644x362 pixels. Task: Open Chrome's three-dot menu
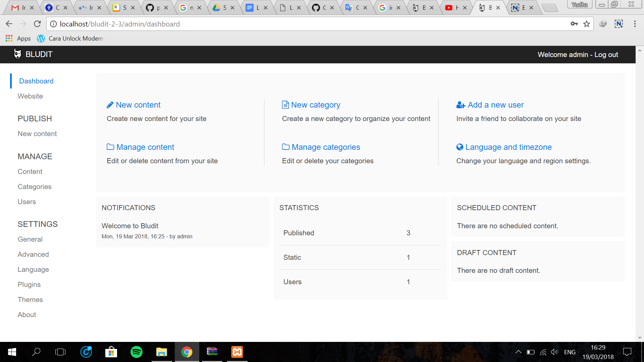coord(635,24)
